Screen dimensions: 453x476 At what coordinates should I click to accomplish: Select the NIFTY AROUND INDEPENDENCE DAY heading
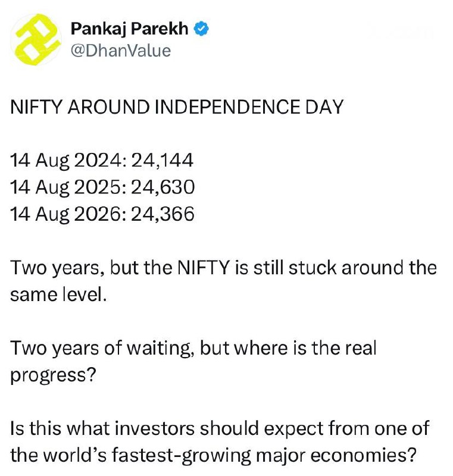click(x=177, y=107)
